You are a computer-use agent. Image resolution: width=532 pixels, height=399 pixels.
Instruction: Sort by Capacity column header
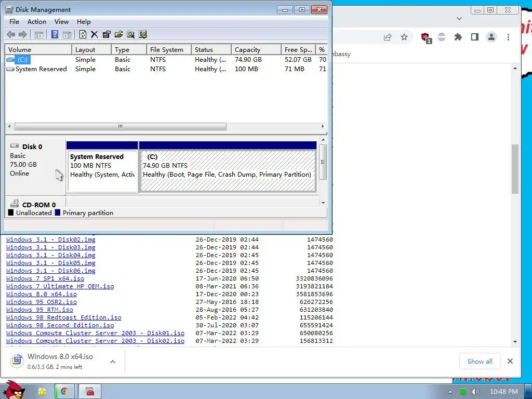[x=256, y=49]
